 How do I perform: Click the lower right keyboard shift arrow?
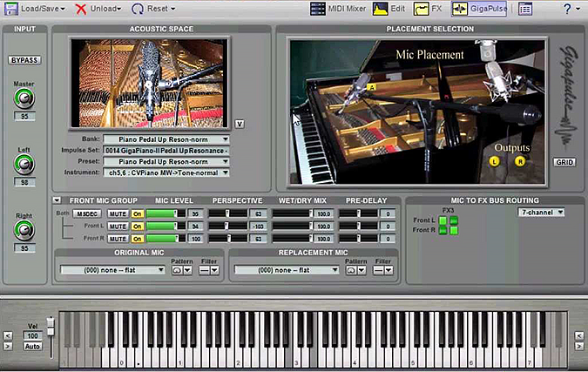click(x=579, y=346)
